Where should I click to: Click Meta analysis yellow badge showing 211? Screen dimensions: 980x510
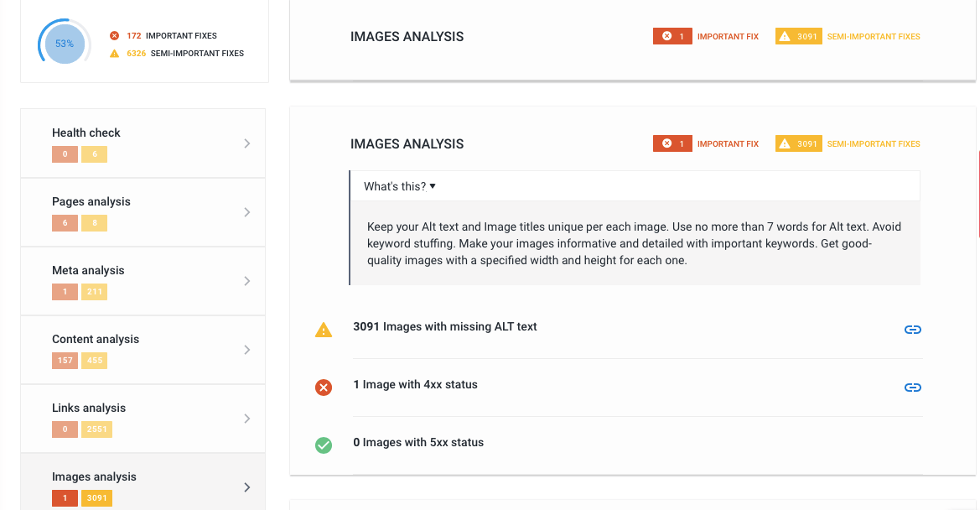(95, 292)
